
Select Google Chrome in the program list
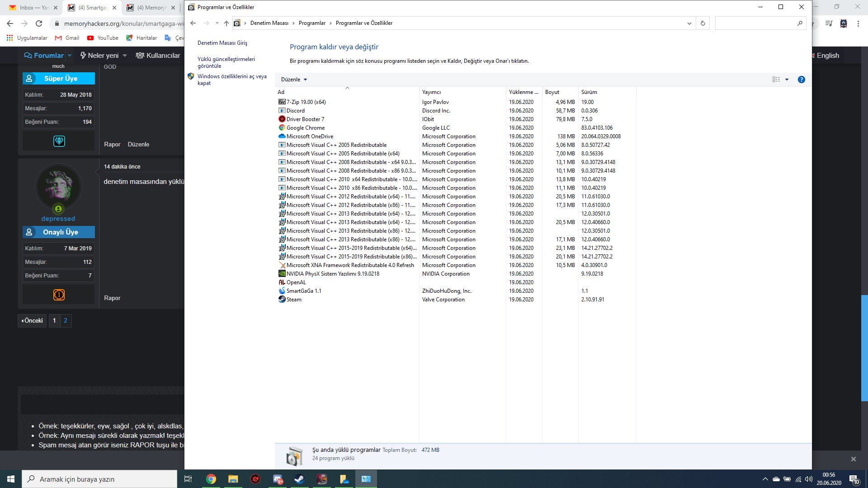[306, 128]
